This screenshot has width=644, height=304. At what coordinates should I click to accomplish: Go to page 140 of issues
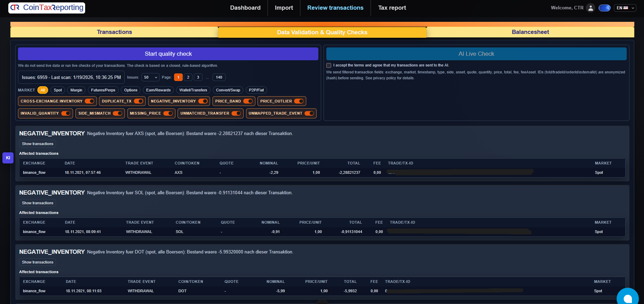[x=219, y=78]
